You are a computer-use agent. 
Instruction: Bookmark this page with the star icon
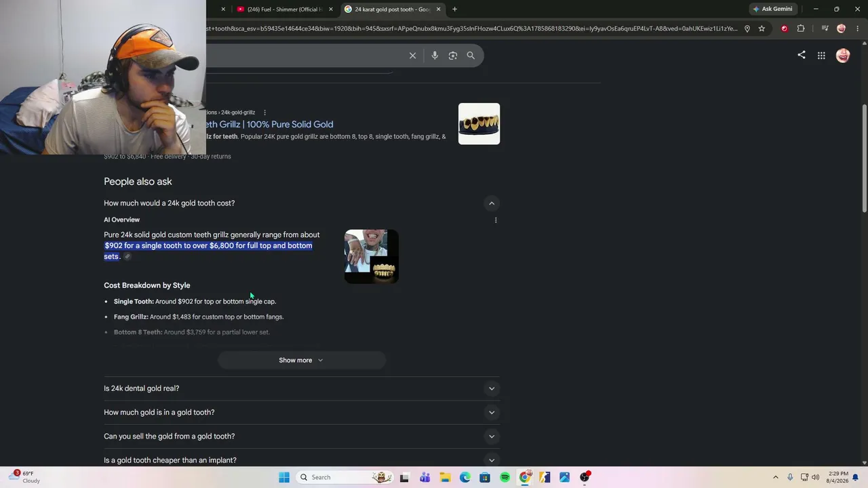762,28
